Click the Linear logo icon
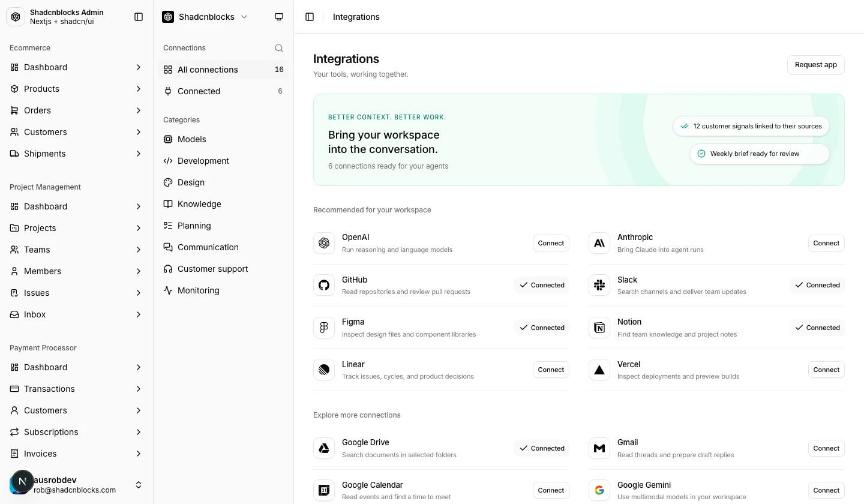This screenshot has height=504, width=864. (x=324, y=370)
